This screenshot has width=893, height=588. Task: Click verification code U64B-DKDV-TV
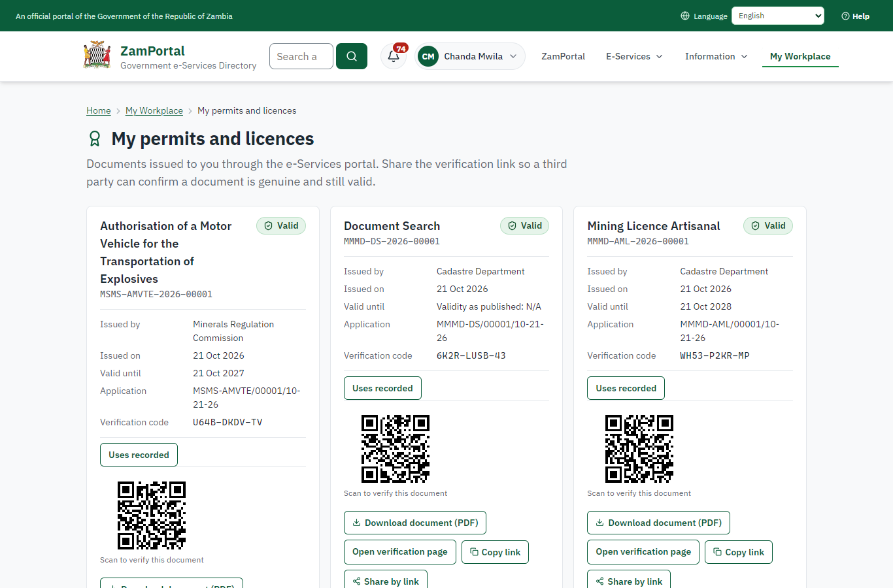[x=227, y=423]
